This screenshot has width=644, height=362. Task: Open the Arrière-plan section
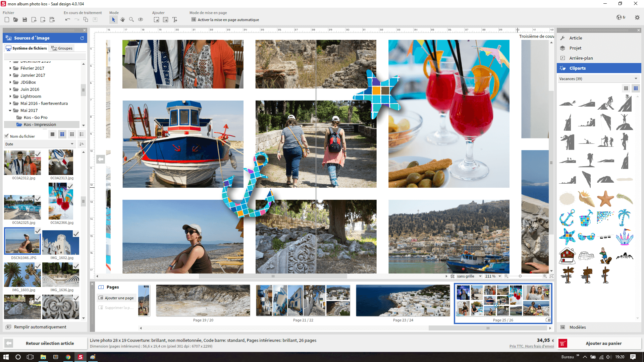(x=581, y=58)
